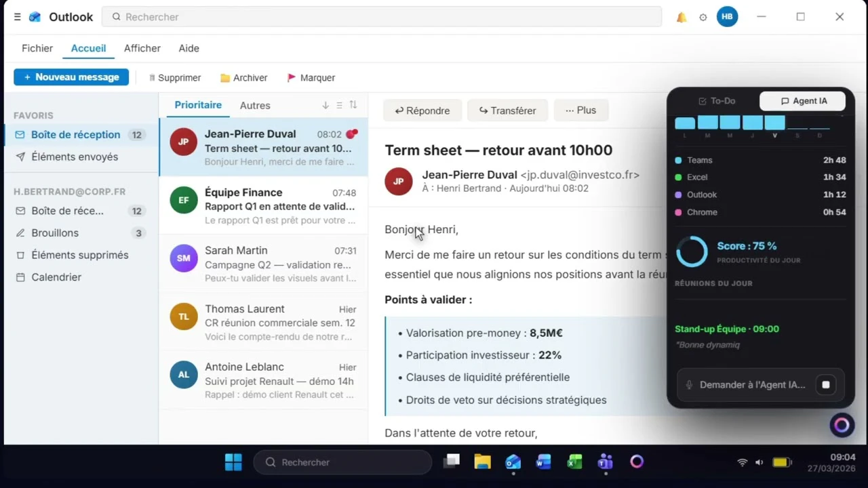Open the Plus more-actions menu

(581, 110)
